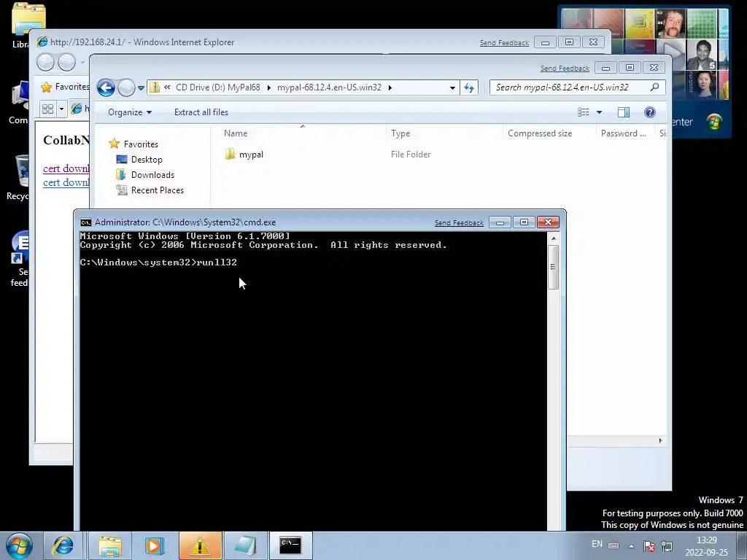747x560 pixels.
Task: Click Send Feedback link in cmd window
Action: pyautogui.click(x=460, y=223)
